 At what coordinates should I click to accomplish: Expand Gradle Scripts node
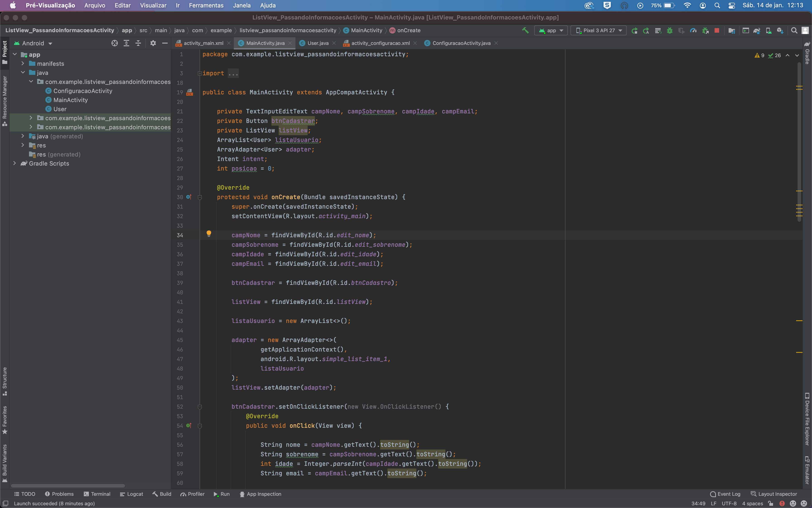(x=14, y=163)
